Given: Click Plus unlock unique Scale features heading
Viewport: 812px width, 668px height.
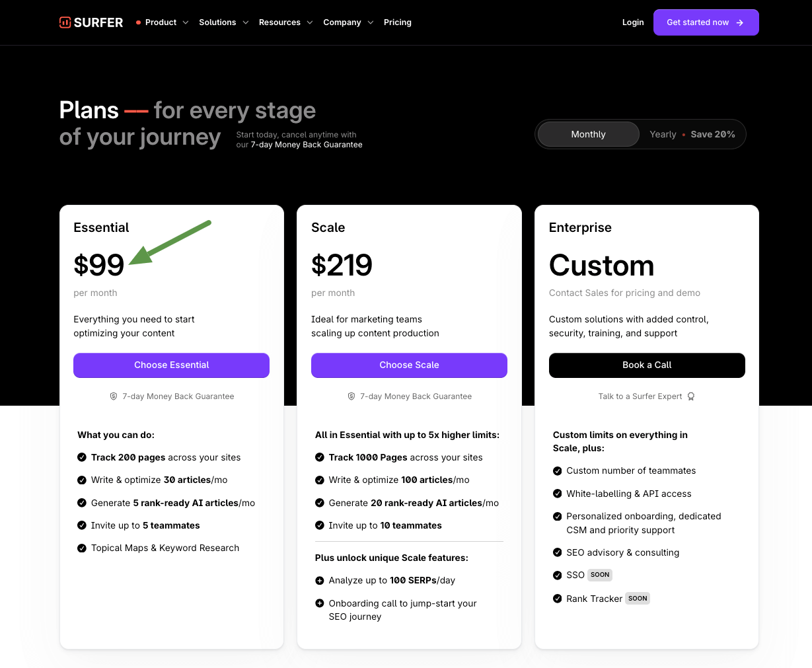Looking at the screenshot, I should (x=392, y=558).
